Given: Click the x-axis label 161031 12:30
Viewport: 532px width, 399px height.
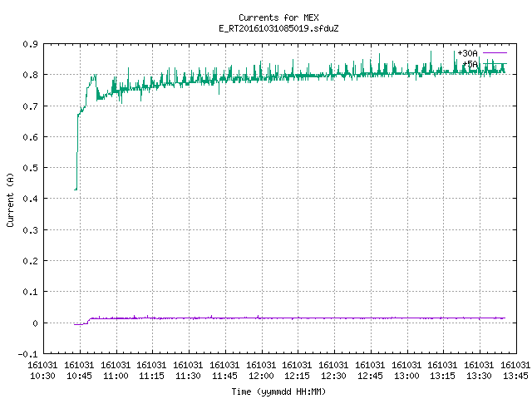Looking at the screenshot, I should [333, 371].
